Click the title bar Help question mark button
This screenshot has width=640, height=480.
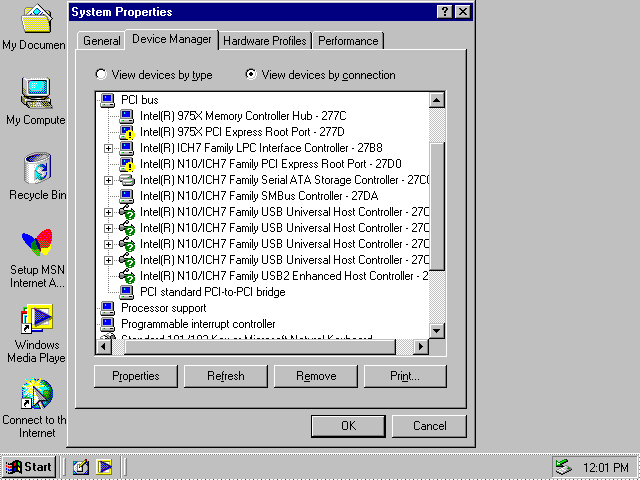444,12
